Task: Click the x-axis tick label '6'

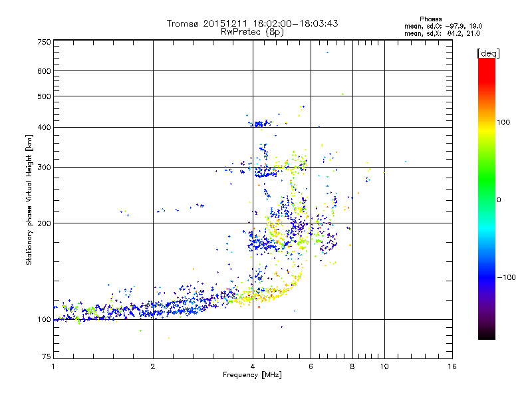Action: click(311, 366)
